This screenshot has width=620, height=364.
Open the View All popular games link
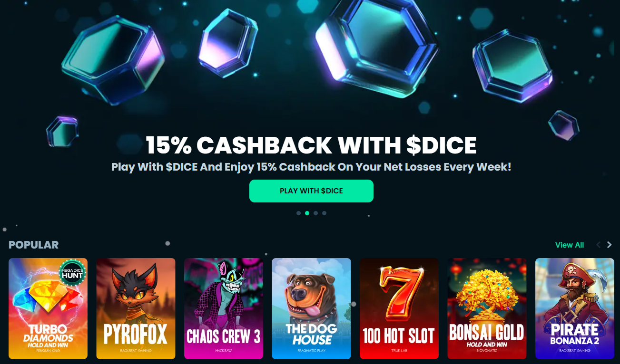pos(570,245)
